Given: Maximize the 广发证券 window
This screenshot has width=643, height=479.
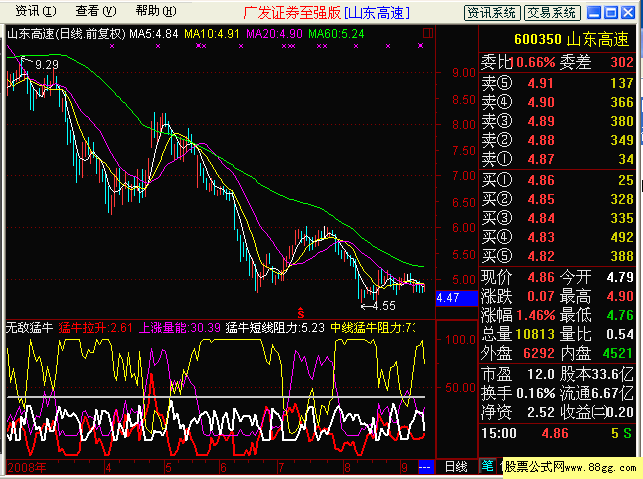Looking at the screenshot, I should (611, 13).
